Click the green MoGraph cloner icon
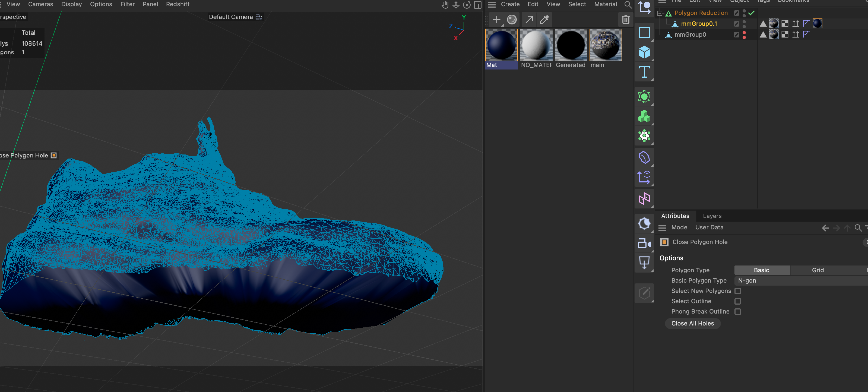This screenshot has width=868, height=392. coord(644,116)
